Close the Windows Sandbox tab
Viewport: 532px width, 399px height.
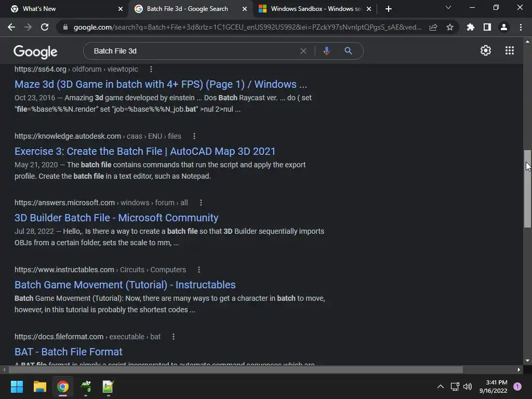369,9
